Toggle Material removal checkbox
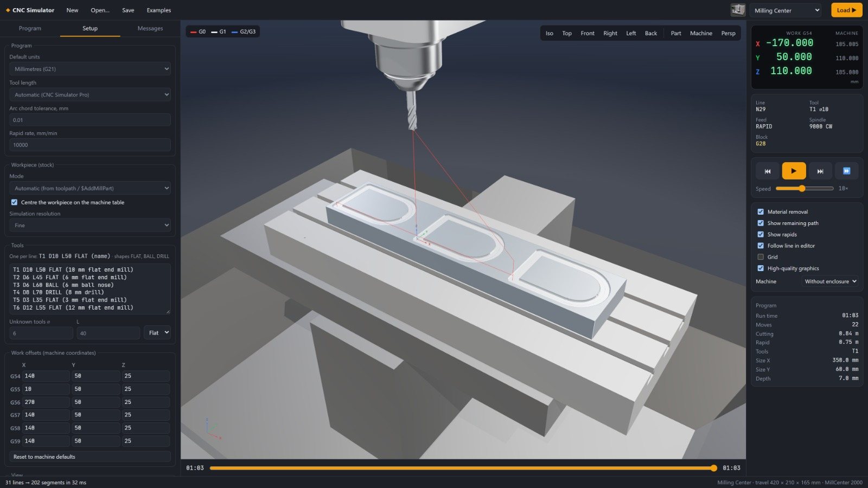Screen dimensions: 868x488 pos(761,211)
